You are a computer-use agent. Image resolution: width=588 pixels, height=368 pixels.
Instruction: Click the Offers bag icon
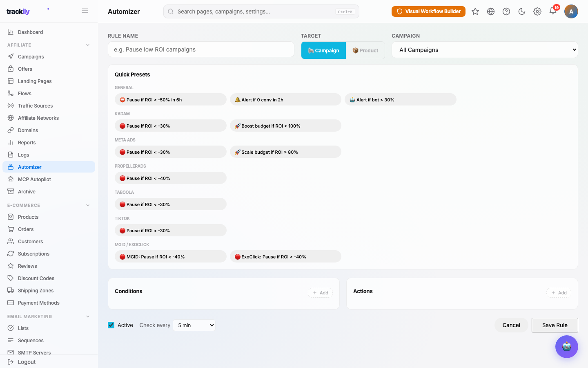pos(11,69)
